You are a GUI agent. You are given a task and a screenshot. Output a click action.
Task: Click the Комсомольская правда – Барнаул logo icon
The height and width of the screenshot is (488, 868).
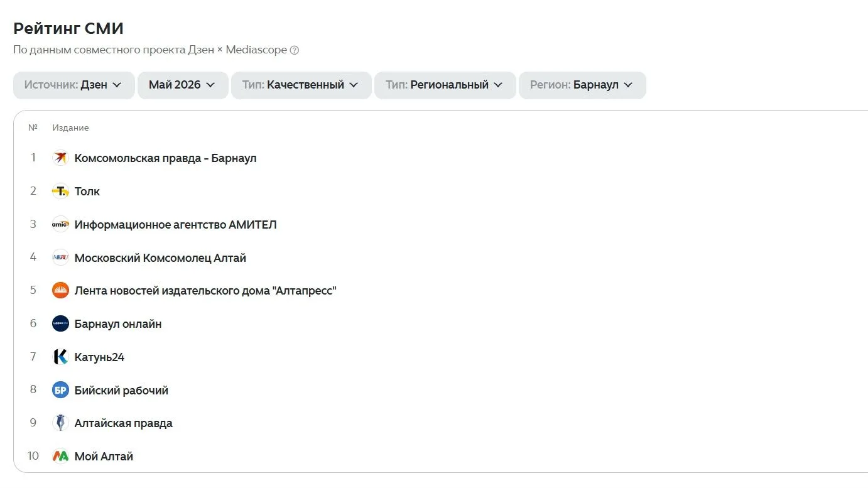point(60,158)
